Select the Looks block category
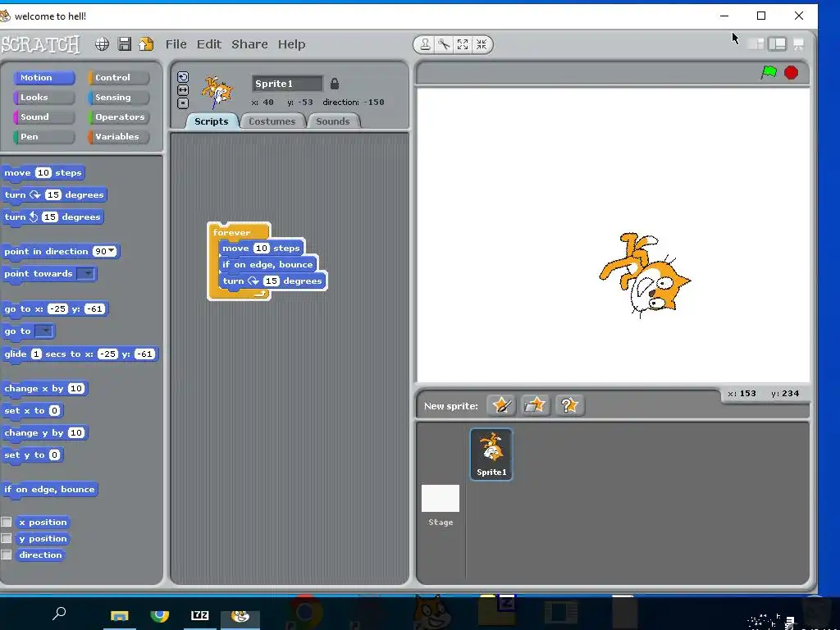This screenshot has height=630, width=840. click(x=44, y=98)
